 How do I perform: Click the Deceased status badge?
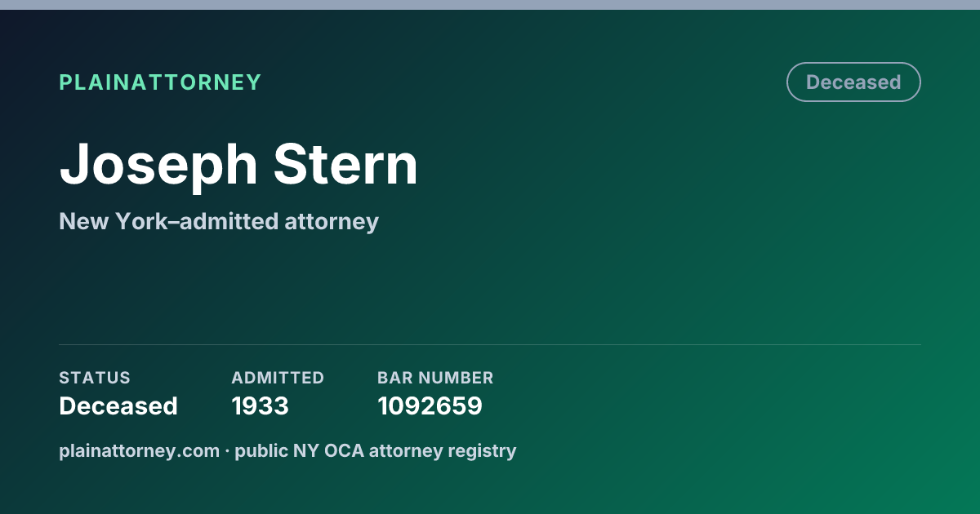tap(853, 82)
